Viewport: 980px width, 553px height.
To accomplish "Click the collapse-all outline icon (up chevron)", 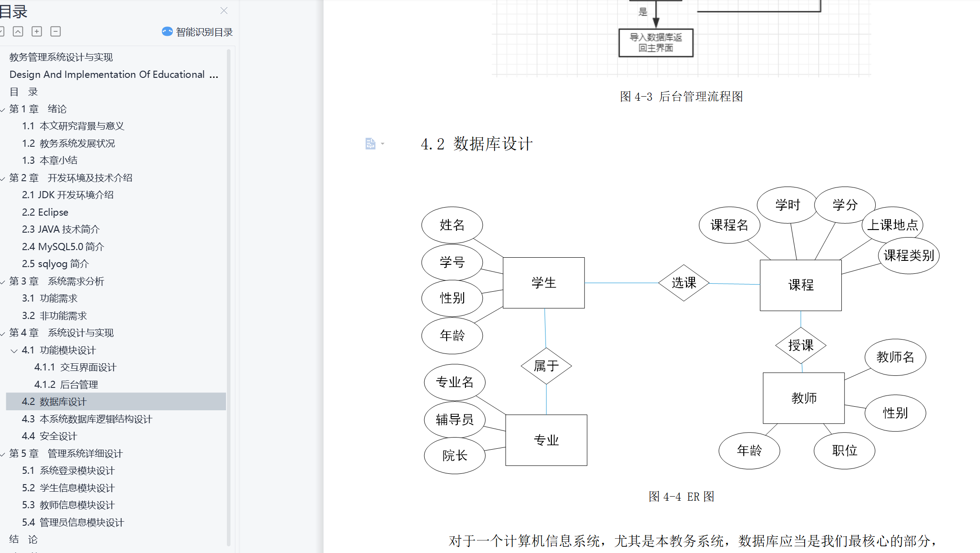I will coord(18,31).
